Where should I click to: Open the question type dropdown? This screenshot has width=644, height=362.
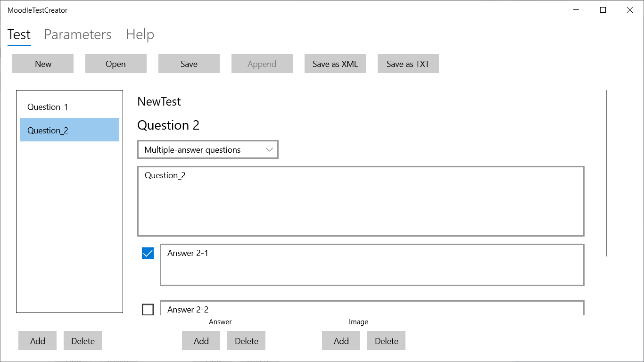208,150
